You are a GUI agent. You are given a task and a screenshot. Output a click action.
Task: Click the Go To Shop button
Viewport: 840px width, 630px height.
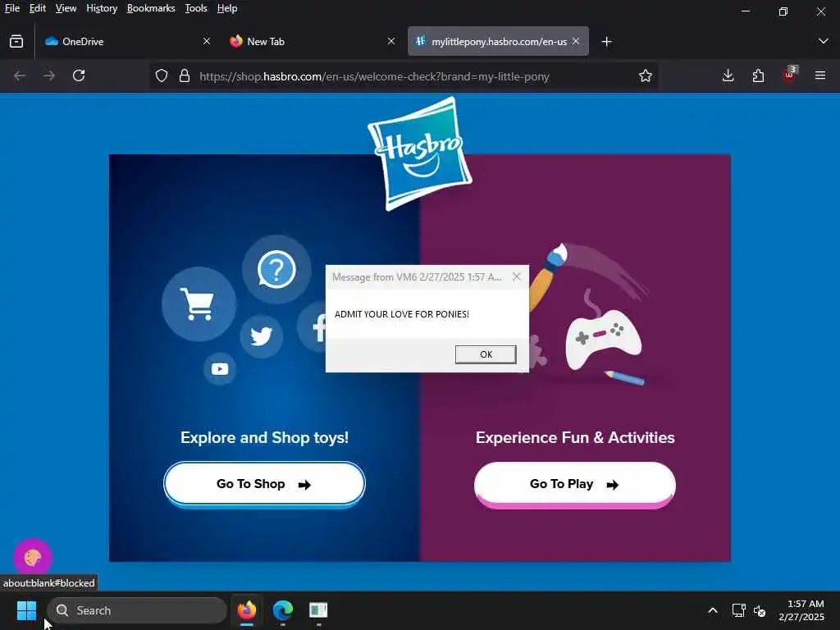(264, 484)
